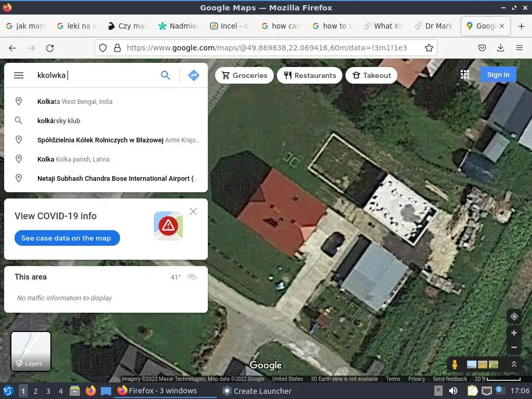Open Directions via the blue arrow icon
Image resolution: width=532 pixels, height=399 pixels.
coord(194,75)
